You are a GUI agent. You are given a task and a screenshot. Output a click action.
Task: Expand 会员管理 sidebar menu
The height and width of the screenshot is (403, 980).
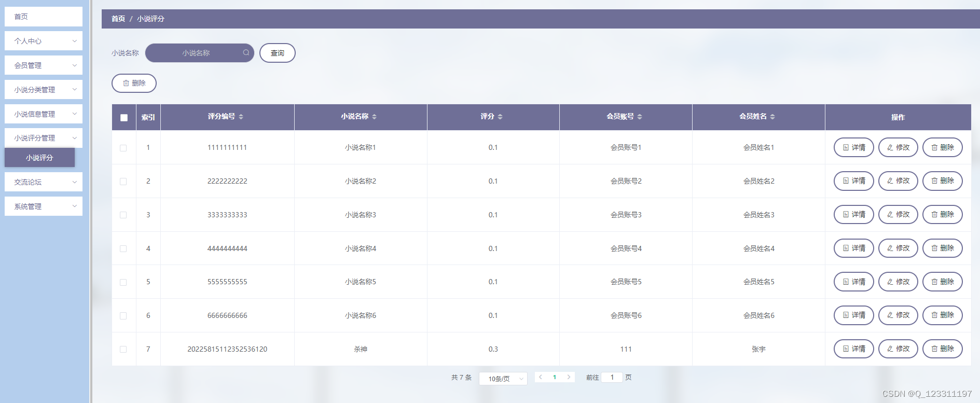[44, 65]
